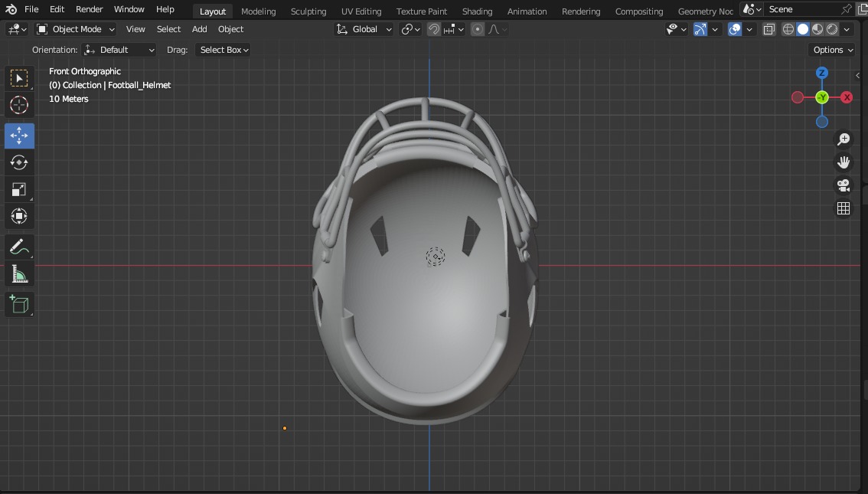Image resolution: width=868 pixels, height=494 pixels.
Task: Select the Measure tool
Action: 19,274
